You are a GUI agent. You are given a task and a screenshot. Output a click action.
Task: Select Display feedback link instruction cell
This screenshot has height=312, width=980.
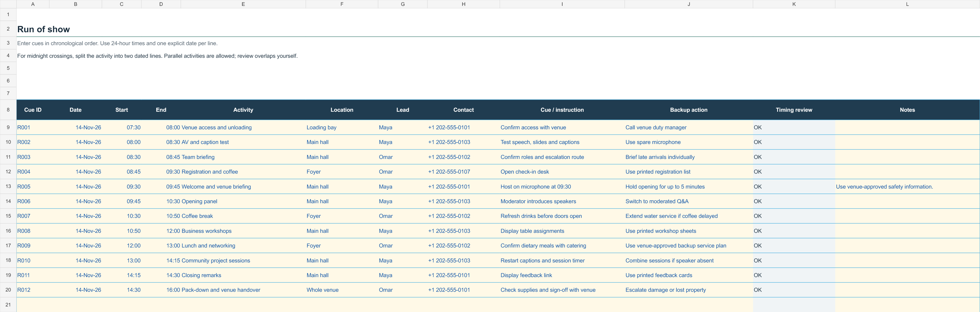562,275
